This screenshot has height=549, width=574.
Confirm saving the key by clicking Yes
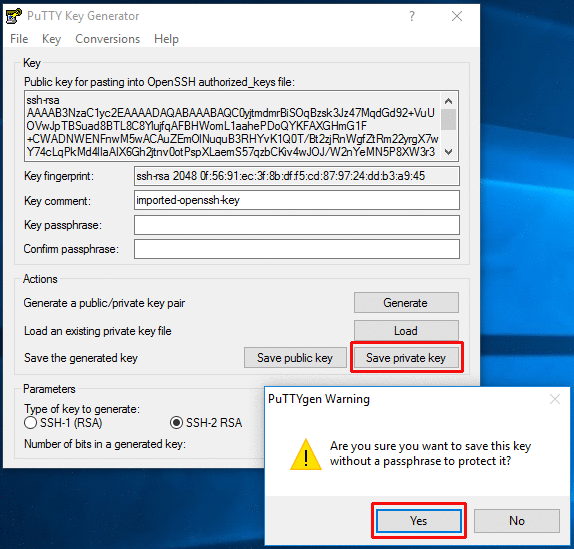(419, 520)
